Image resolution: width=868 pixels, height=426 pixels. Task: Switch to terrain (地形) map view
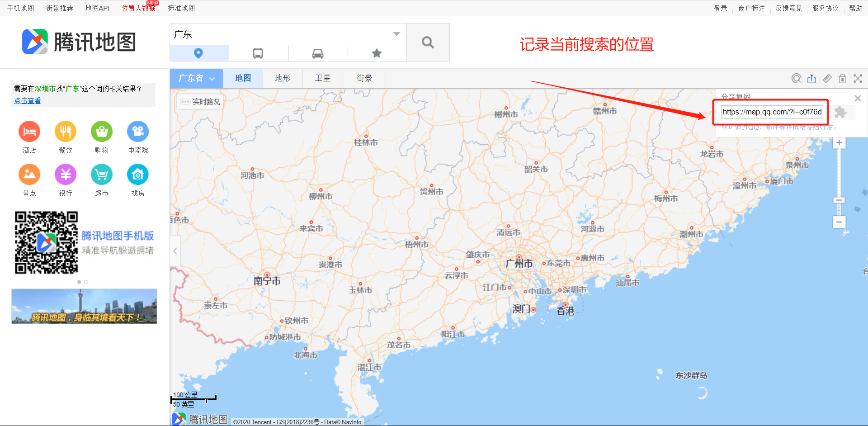point(282,78)
